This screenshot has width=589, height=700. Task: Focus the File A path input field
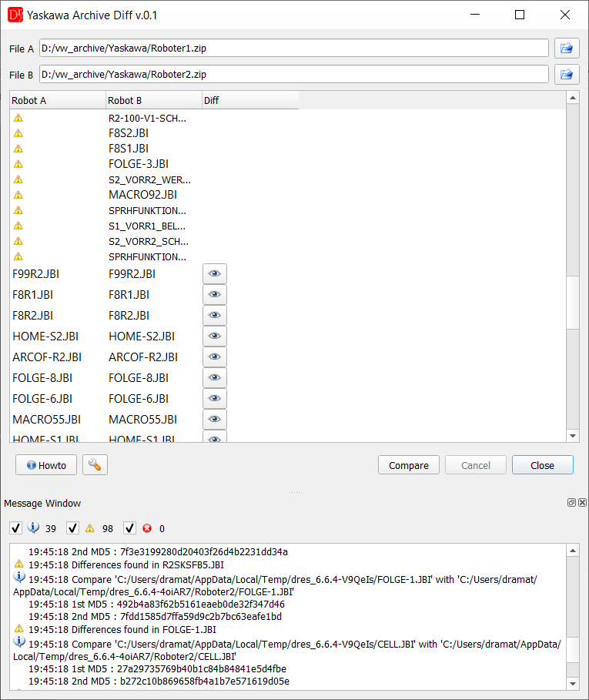294,49
